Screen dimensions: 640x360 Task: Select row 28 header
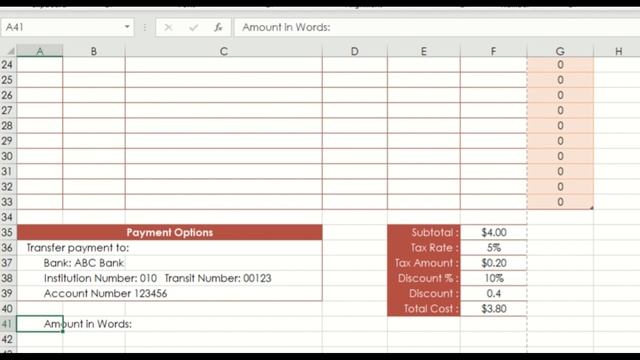pos(8,126)
